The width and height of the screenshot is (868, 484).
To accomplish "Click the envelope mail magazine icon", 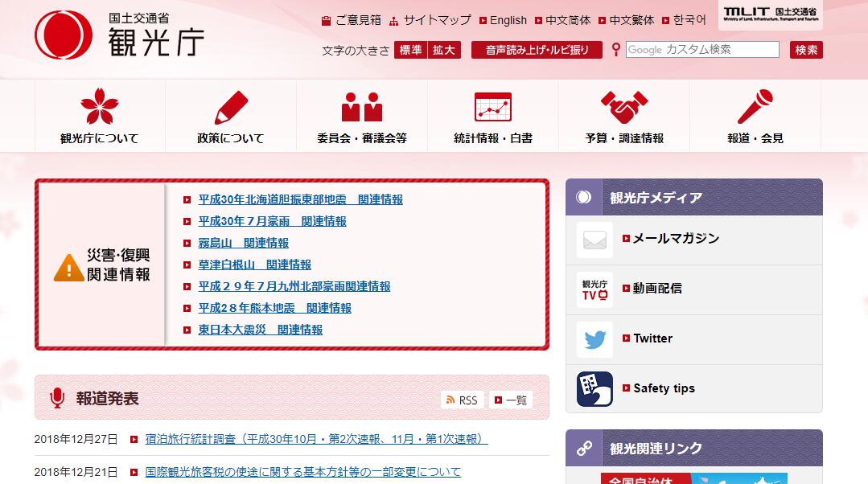I will tap(594, 240).
